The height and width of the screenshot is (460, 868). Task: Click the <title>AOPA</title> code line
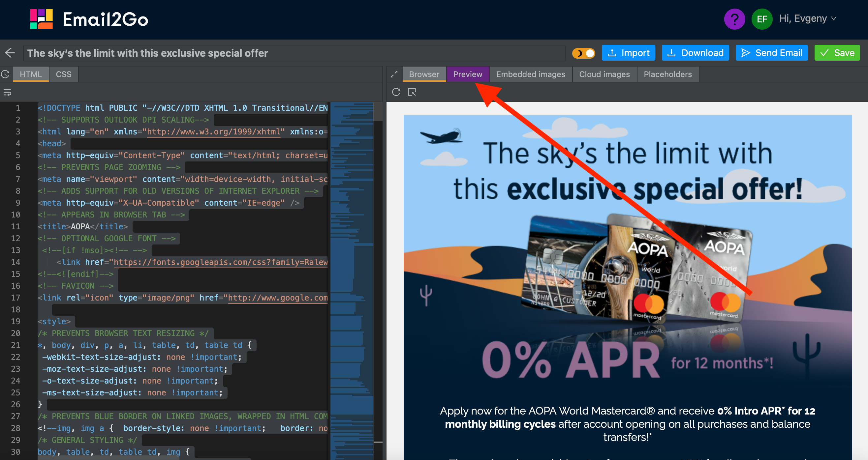tap(82, 226)
